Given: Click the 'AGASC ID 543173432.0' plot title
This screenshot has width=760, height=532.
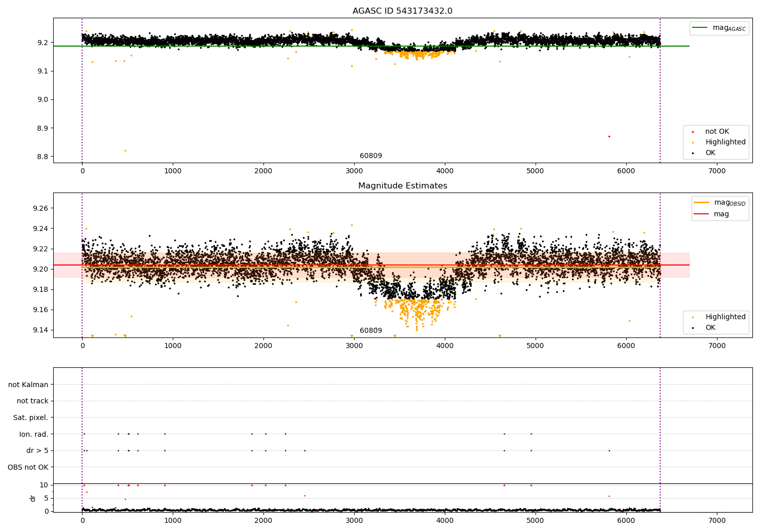Looking at the screenshot, I should point(402,11).
